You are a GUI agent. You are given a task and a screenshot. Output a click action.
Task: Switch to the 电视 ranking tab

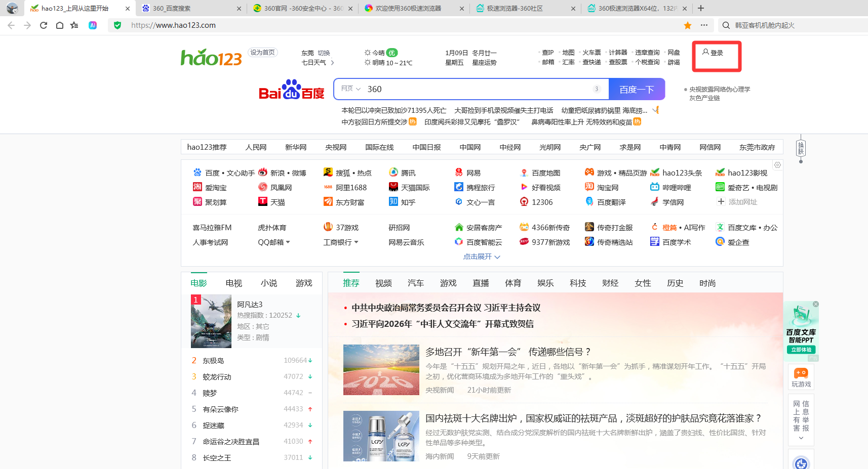click(x=233, y=283)
